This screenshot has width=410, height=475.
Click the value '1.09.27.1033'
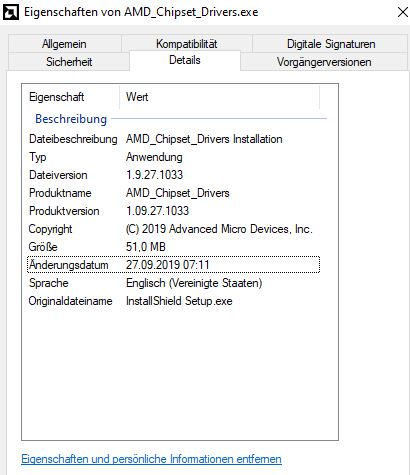point(157,211)
